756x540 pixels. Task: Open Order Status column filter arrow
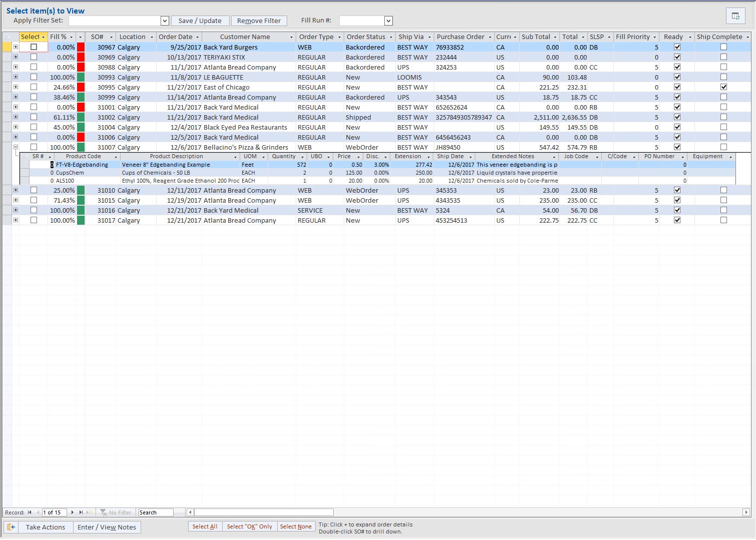pos(391,37)
